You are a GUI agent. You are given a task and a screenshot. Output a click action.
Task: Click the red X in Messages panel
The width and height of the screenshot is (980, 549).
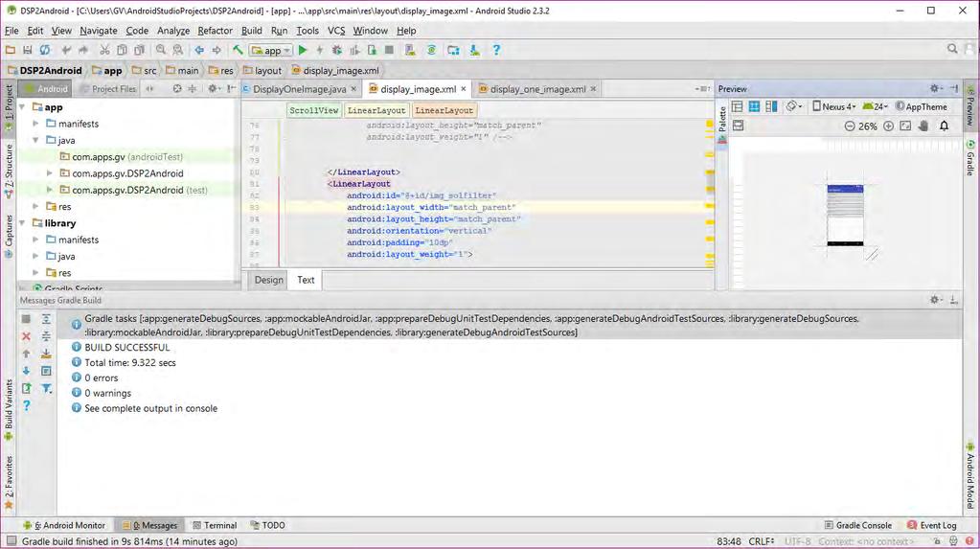pos(26,336)
